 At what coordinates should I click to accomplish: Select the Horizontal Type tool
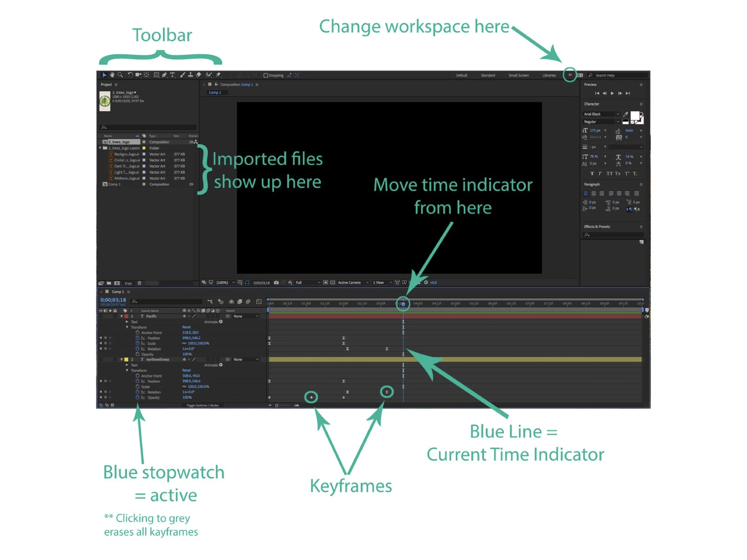[x=173, y=75]
